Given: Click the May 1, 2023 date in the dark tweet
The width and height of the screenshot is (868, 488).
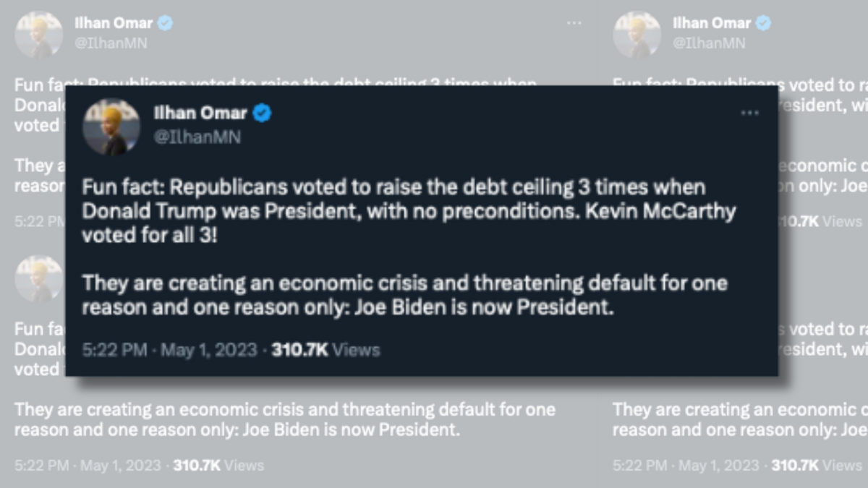Looking at the screenshot, I should tap(208, 351).
